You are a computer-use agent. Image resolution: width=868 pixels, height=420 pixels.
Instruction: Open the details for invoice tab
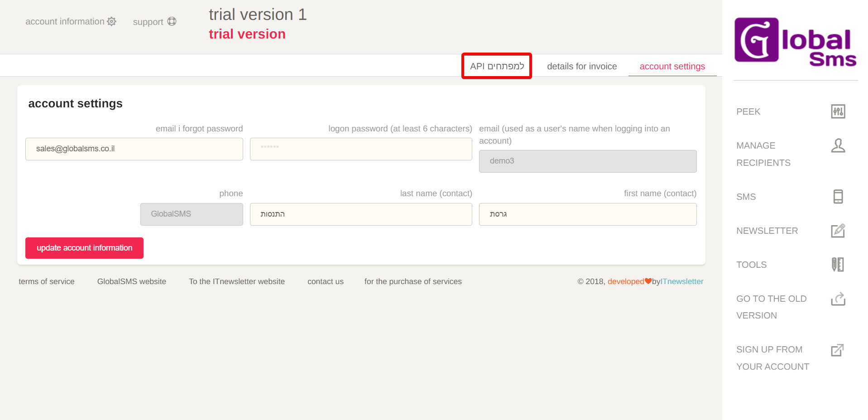[582, 66]
